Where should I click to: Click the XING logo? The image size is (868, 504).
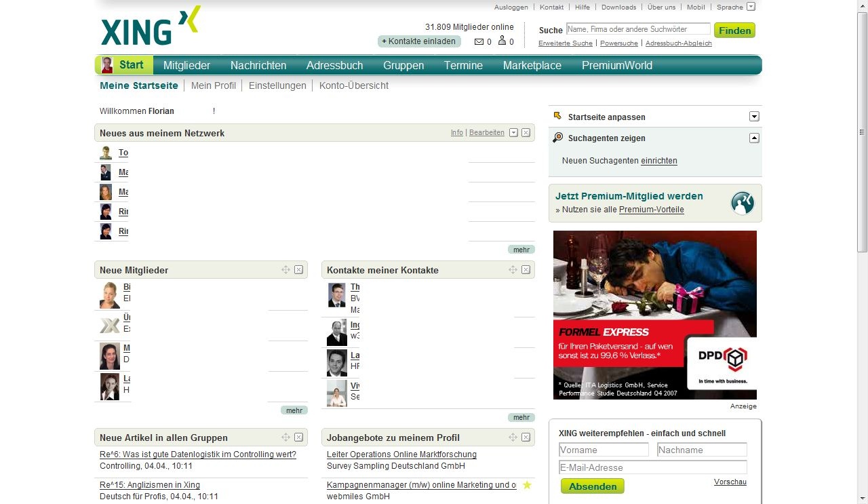pyautogui.click(x=151, y=27)
